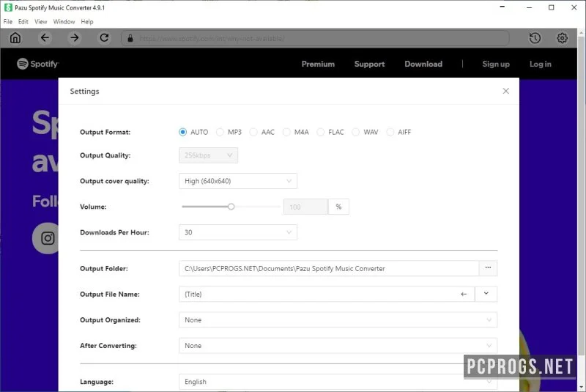586x392 pixels.
Task: Click the padlock icon in address bar
Action: point(130,38)
